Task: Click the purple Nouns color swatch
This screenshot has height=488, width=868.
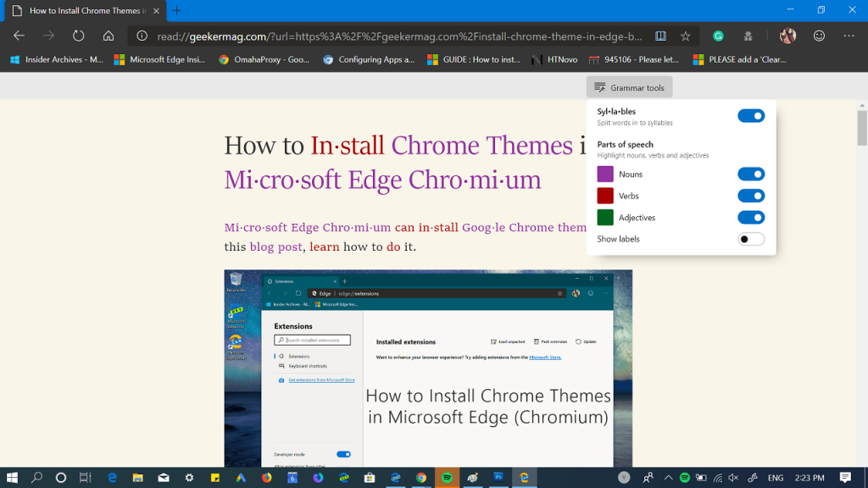Action: click(605, 174)
